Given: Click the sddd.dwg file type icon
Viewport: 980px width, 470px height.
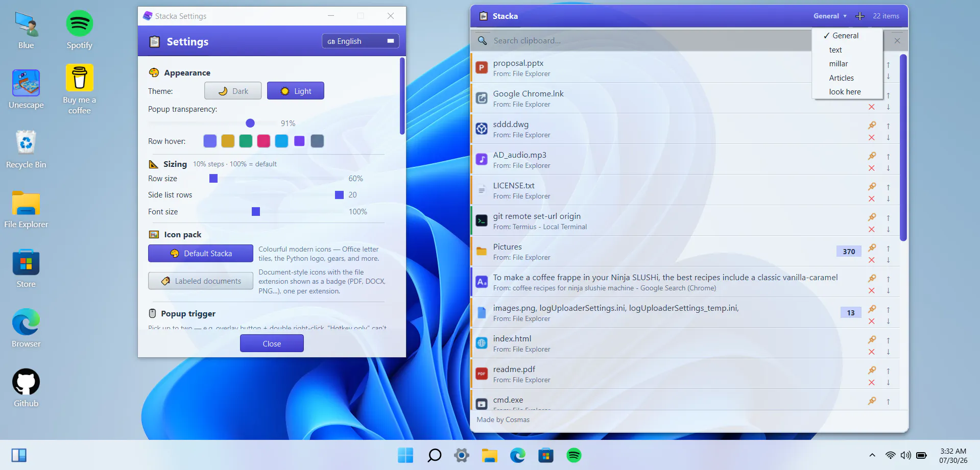Looking at the screenshot, I should (x=482, y=129).
